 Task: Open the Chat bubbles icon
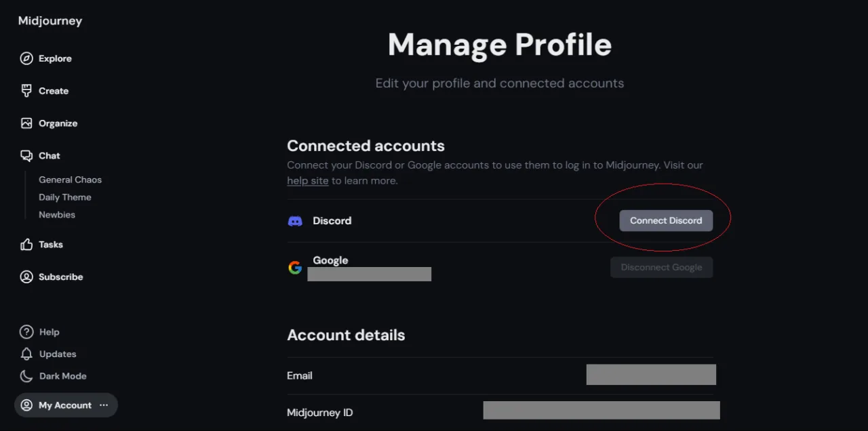point(26,156)
